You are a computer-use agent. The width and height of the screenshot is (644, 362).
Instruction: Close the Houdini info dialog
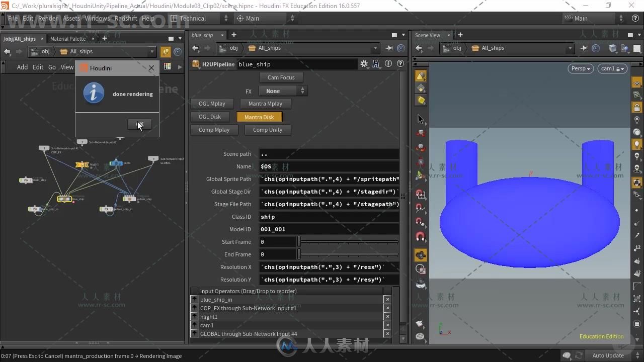tap(151, 68)
